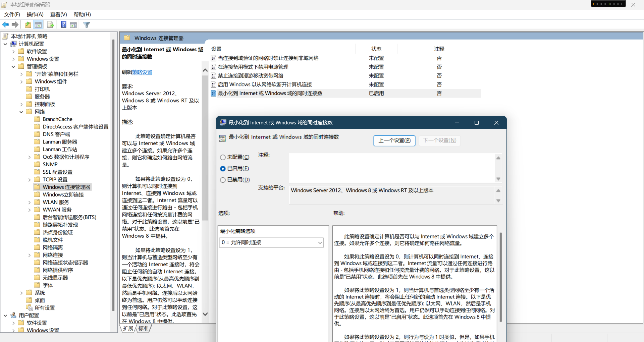Image resolution: width=644 pixels, height=342 pixels.
Task: Open the 最小化策略选项 dropdown
Action: (x=272, y=242)
